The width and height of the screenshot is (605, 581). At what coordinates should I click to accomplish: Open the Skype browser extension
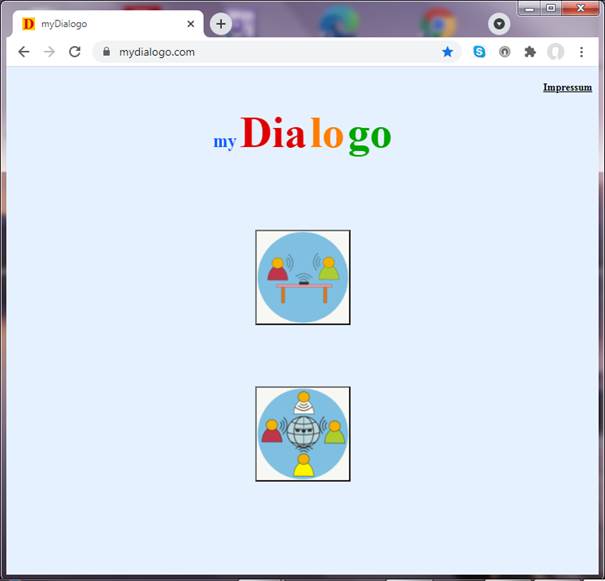[479, 52]
